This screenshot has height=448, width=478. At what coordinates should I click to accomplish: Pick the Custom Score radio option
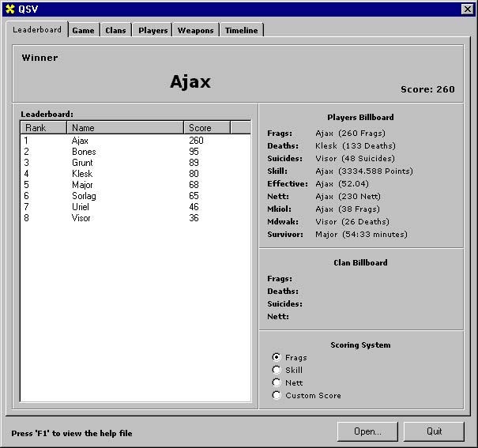click(x=277, y=396)
